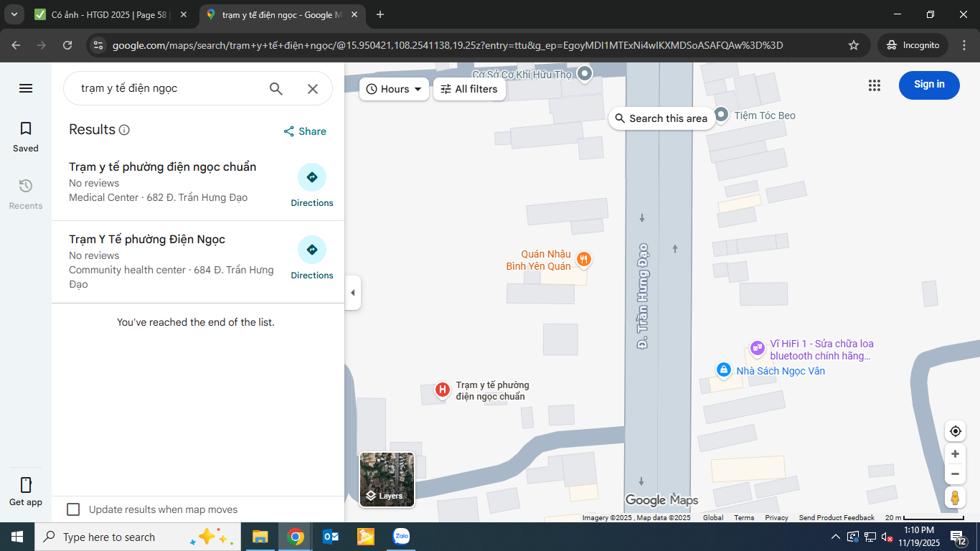Expand the Hours filter dropdown
The height and width of the screenshot is (551, 980).
point(394,89)
